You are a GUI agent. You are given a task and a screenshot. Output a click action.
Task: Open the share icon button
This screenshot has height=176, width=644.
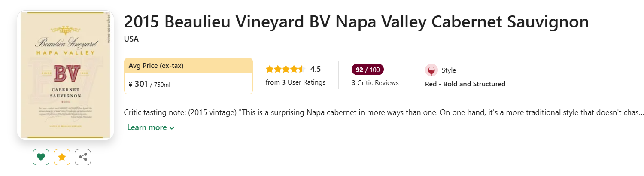click(x=83, y=157)
